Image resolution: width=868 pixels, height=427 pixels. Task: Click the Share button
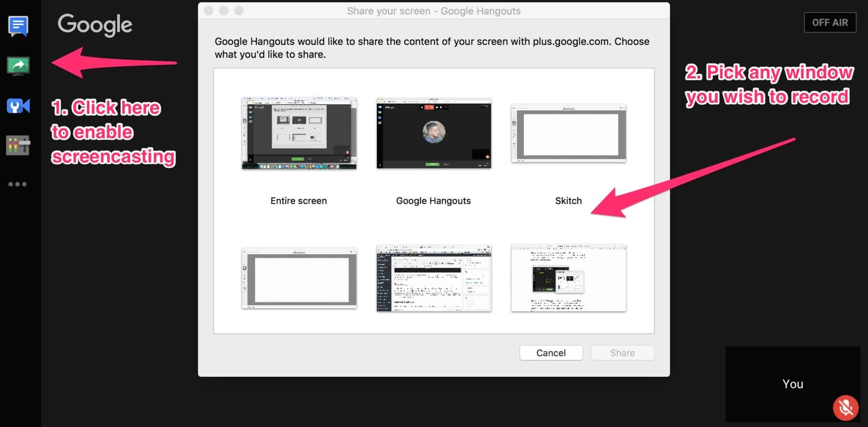(x=622, y=353)
